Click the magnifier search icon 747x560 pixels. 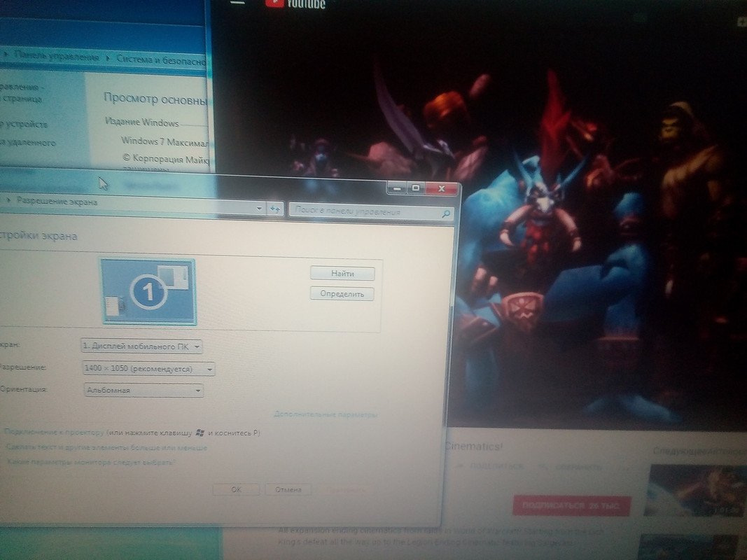(x=446, y=213)
